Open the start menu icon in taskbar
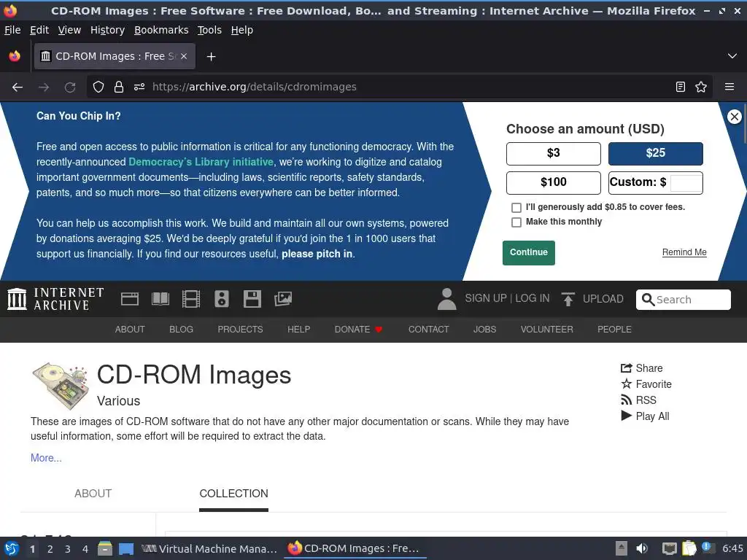Image resolution: width=747 pixels, height=560 pixels. point(12,548)
